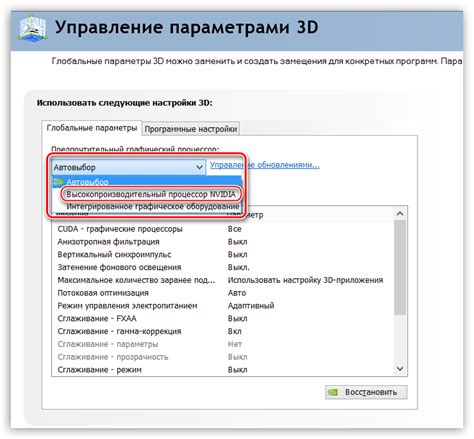Click the scroll down arrow of settings list
This screenshot has width=474, height=439.
click(400, 369)
